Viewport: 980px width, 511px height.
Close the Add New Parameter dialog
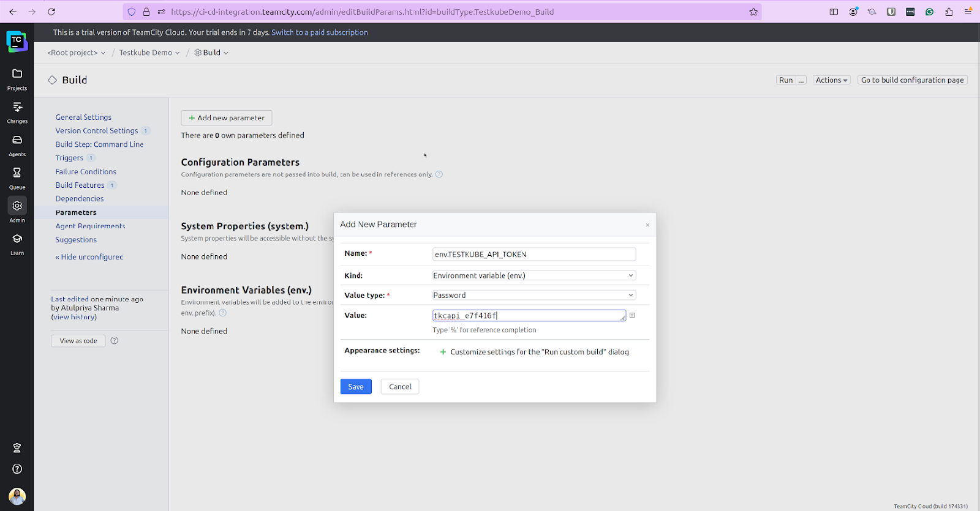[x=647, y=225]
